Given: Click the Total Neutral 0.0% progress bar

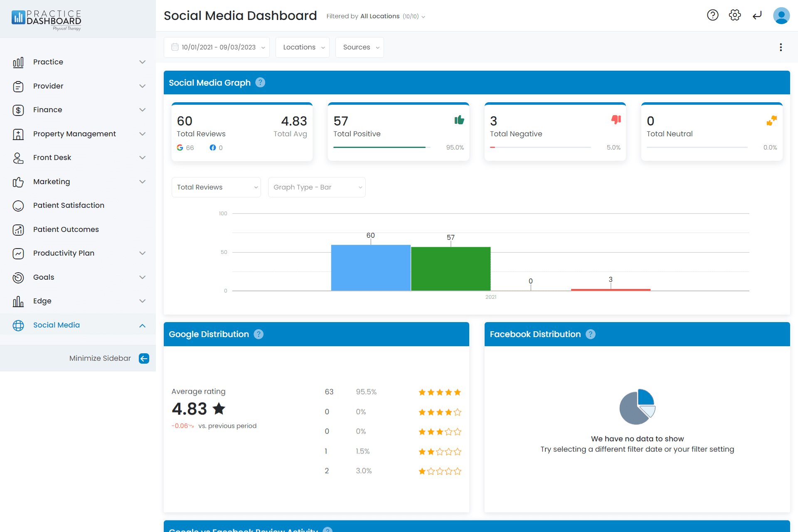Looking at the screenshot, I should (697, 147).
